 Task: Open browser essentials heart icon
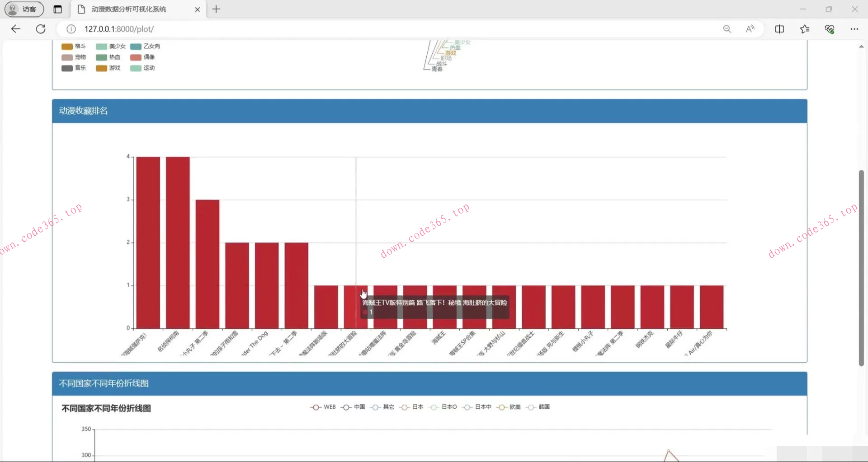[x=829, y=29]
